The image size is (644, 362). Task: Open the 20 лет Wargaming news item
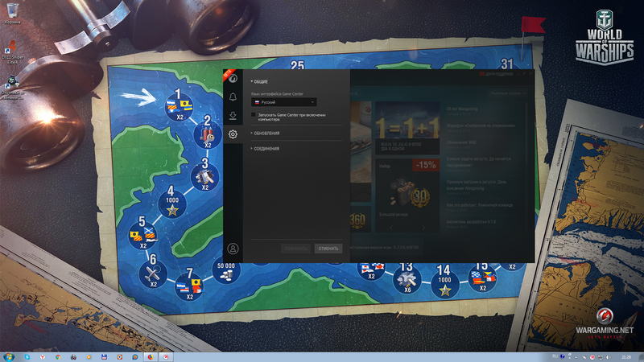point(462,109)
